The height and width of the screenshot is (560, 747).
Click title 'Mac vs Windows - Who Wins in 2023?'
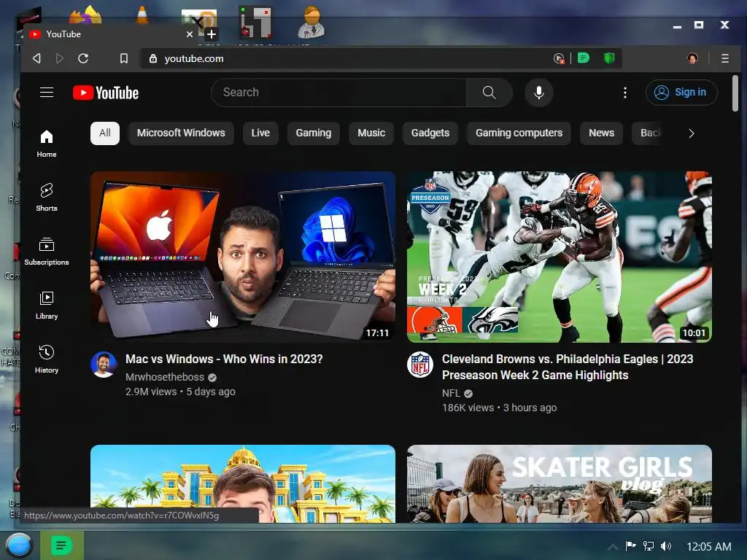pyautogui.click(x=224, y=359)
